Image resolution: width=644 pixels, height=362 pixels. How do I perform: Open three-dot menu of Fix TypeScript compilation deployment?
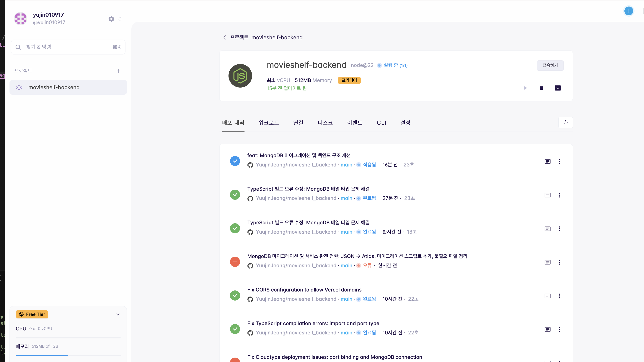tap(559, 329)
